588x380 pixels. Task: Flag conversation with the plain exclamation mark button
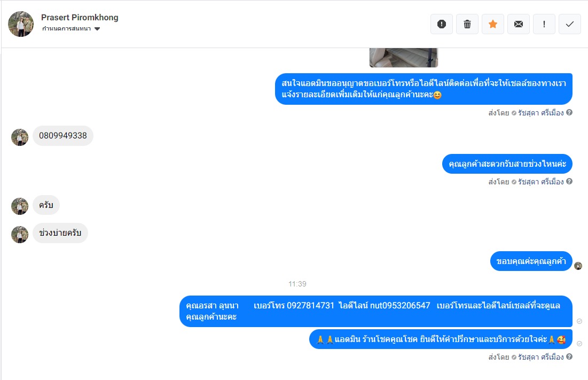[x=544, y=24]
